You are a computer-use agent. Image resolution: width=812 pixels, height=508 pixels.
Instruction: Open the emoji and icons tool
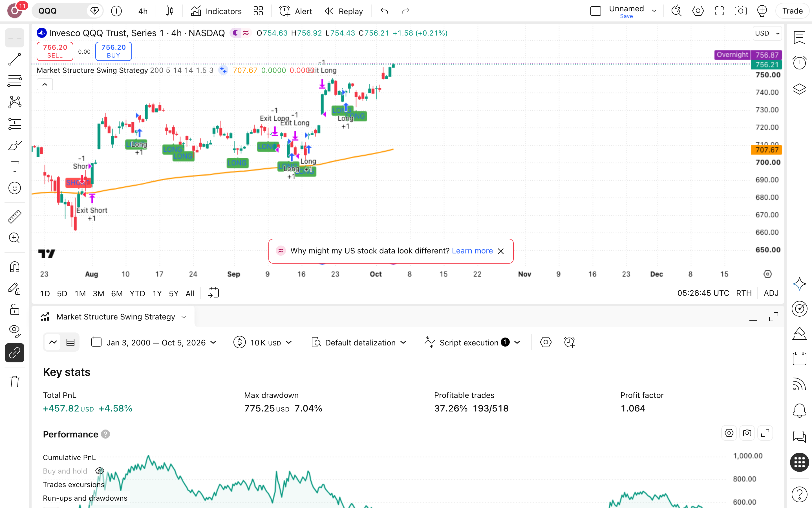(x=14, y=188)
